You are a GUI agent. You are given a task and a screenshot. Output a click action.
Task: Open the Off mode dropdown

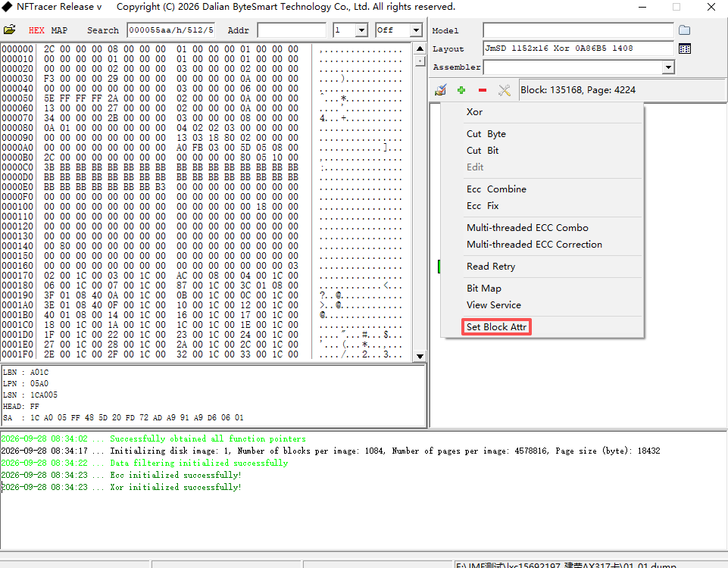pyautogui.click(x=416, y=30)
